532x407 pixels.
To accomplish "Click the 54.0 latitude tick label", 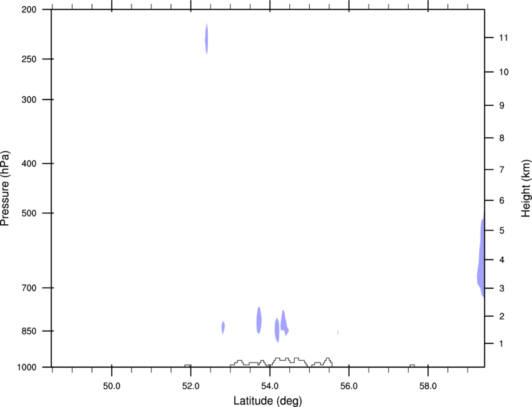I will click(270, 386).
